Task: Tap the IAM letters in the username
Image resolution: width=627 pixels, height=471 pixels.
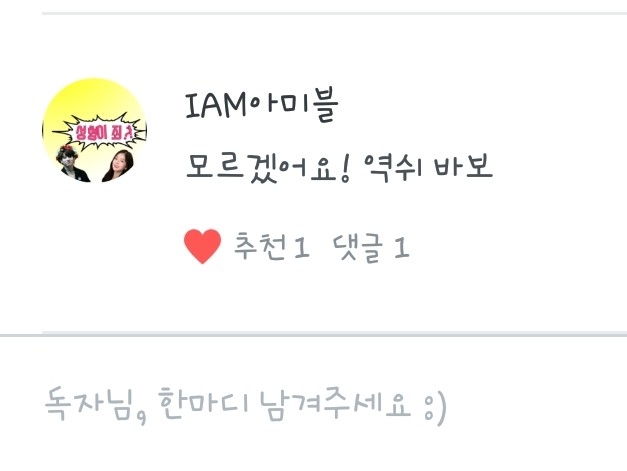Action: [216, 105]
